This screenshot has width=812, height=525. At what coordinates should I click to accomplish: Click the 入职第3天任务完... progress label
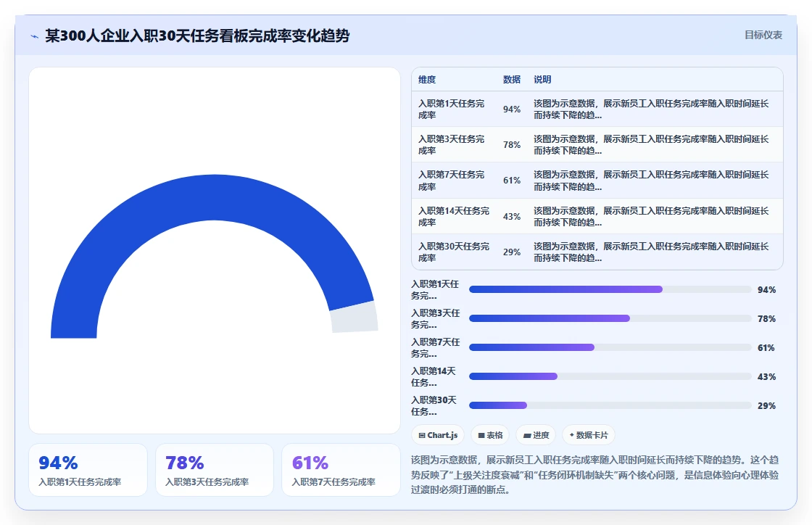pyautogui.click(x=435, y=319)
